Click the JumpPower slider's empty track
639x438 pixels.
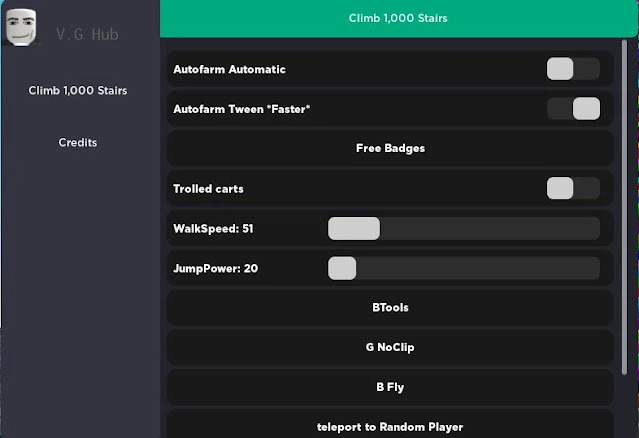click(478, 268)
